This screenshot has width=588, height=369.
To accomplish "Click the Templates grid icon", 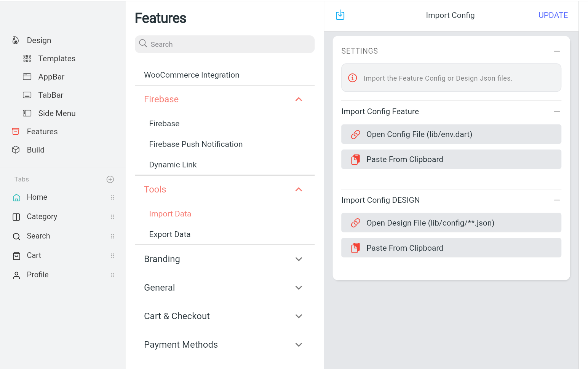I will (27, 59).
